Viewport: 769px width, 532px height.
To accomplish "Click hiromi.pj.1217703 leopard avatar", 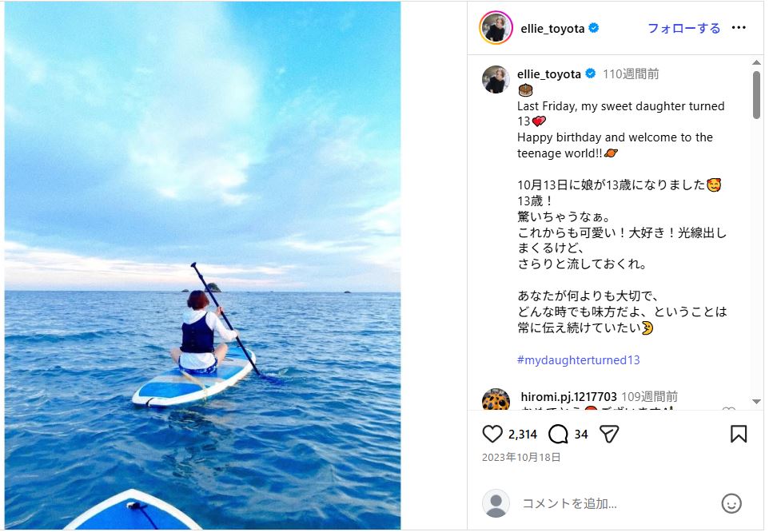I will [x=496, y=399].
